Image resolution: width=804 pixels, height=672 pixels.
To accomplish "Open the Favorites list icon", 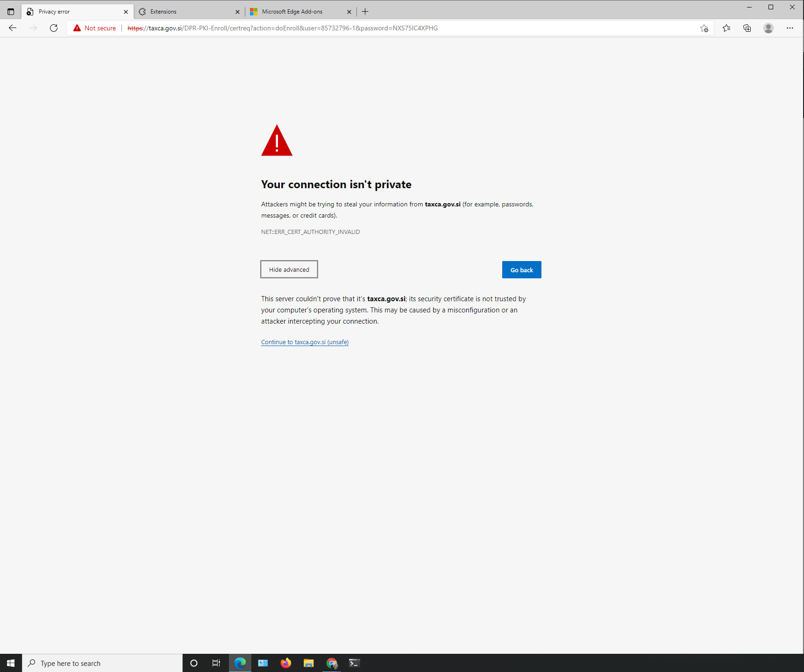I will (726, 28).
